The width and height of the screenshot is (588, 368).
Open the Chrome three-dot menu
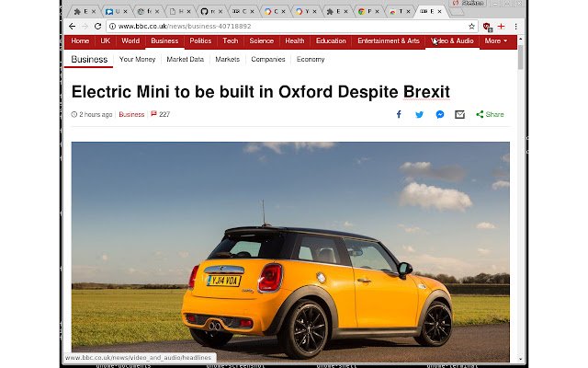coord(515,27)
